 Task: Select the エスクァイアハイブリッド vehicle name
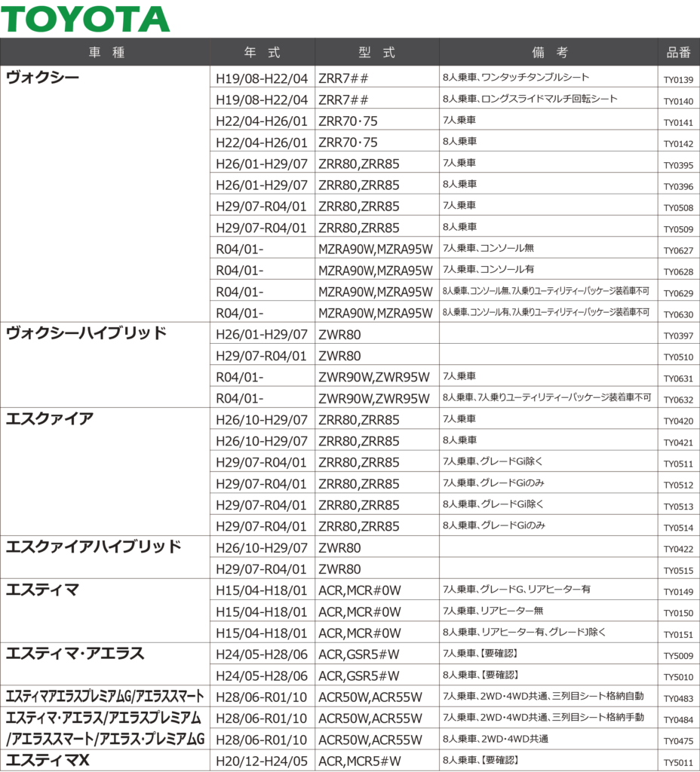click(x=94, y=547)
